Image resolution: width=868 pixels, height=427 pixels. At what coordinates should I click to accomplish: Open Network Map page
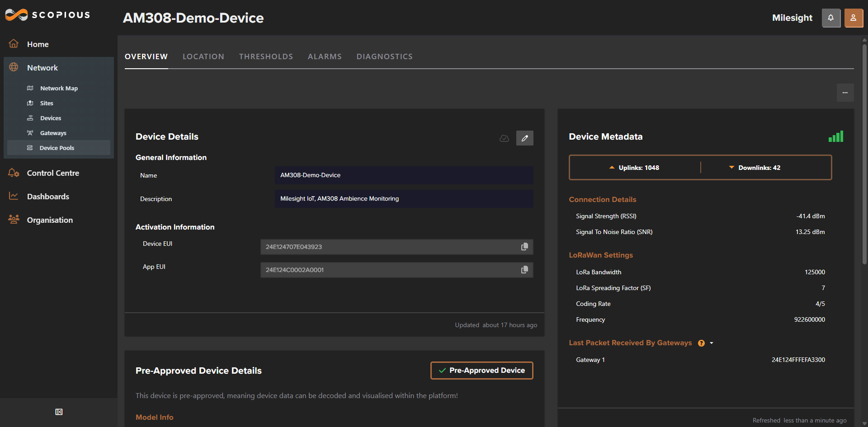click(x=59, y=88)
